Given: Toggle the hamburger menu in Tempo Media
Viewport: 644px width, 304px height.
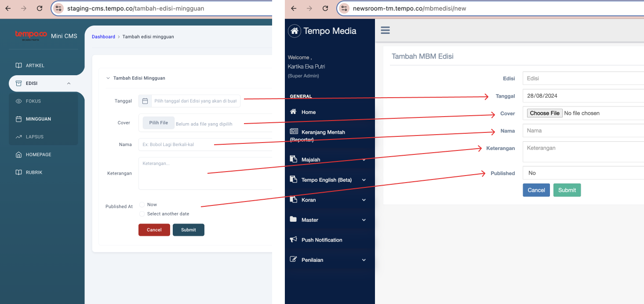Looking at the screenshot, I should pyautogui.click(x=386, y=30).
